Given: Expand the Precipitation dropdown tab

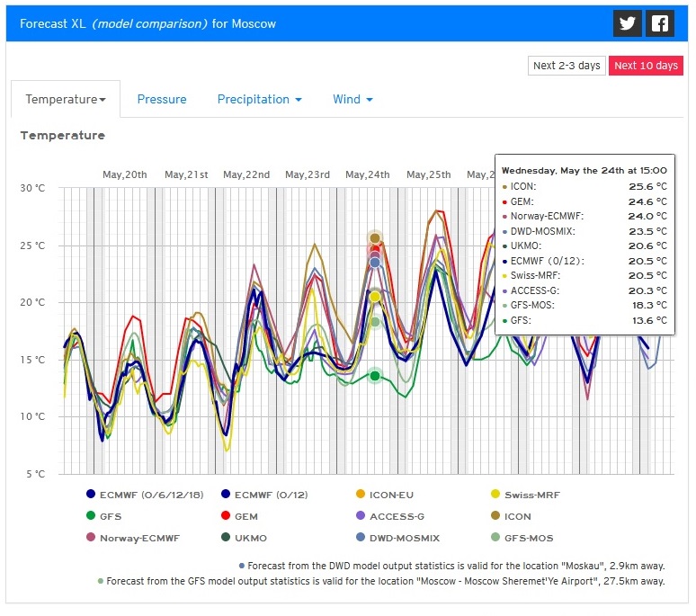Looking at the screenshot, I should [x=260, y=99].
